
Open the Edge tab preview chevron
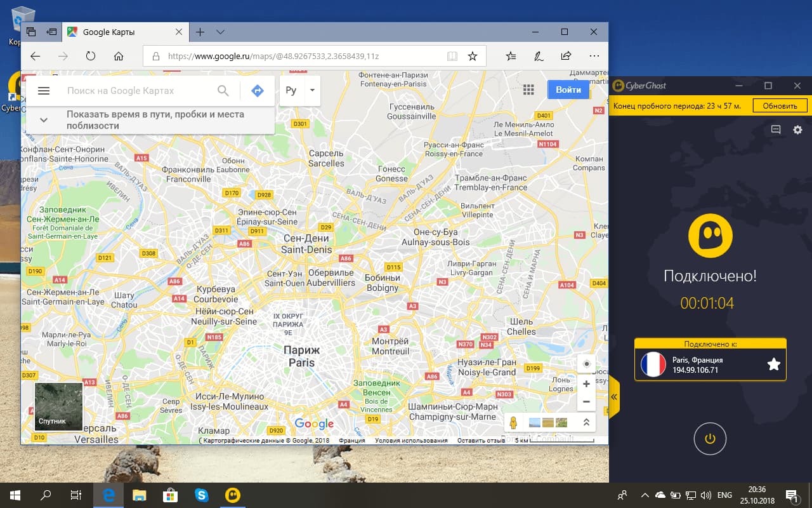(220, 32)
